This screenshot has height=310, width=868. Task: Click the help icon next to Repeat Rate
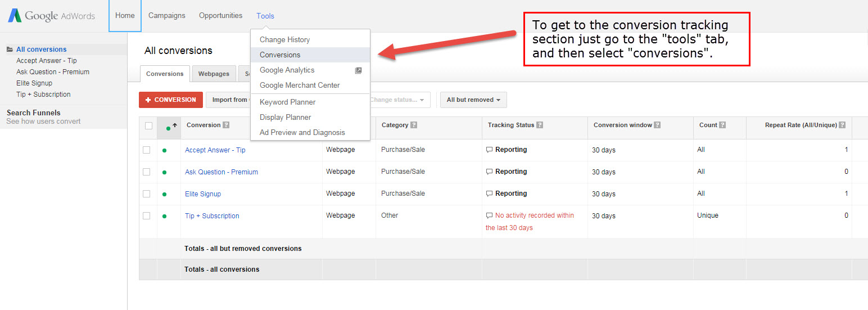[842, 125]
